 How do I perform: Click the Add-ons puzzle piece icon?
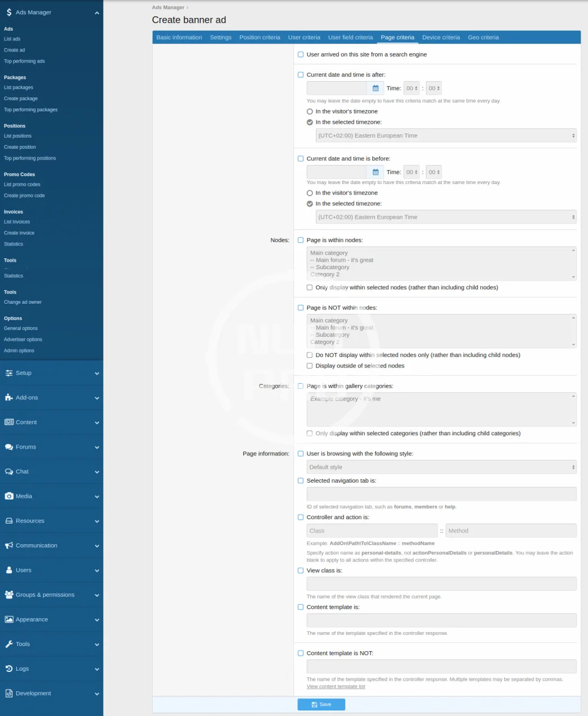pos(9,398)
